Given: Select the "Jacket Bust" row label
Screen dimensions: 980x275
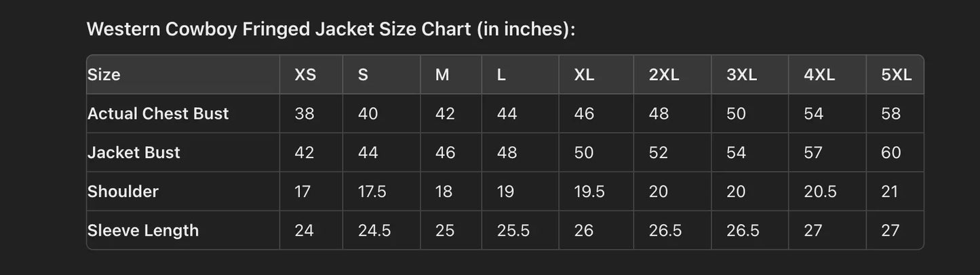Looking at the screenshot, I should (x=134, y=152).
